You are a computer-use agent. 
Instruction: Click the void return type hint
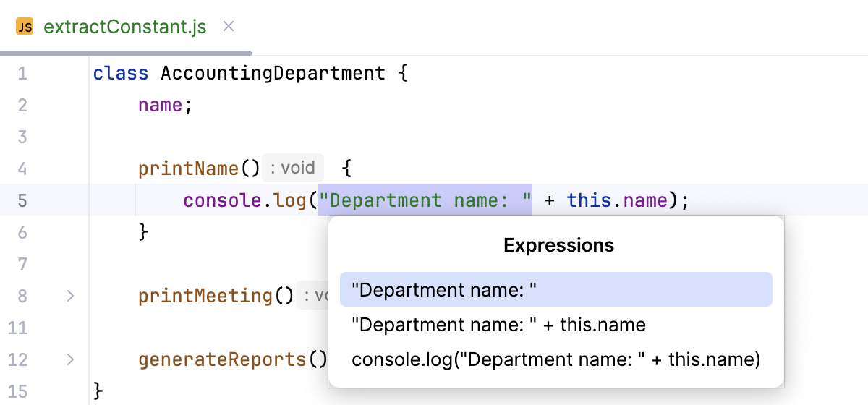point(293,169)
